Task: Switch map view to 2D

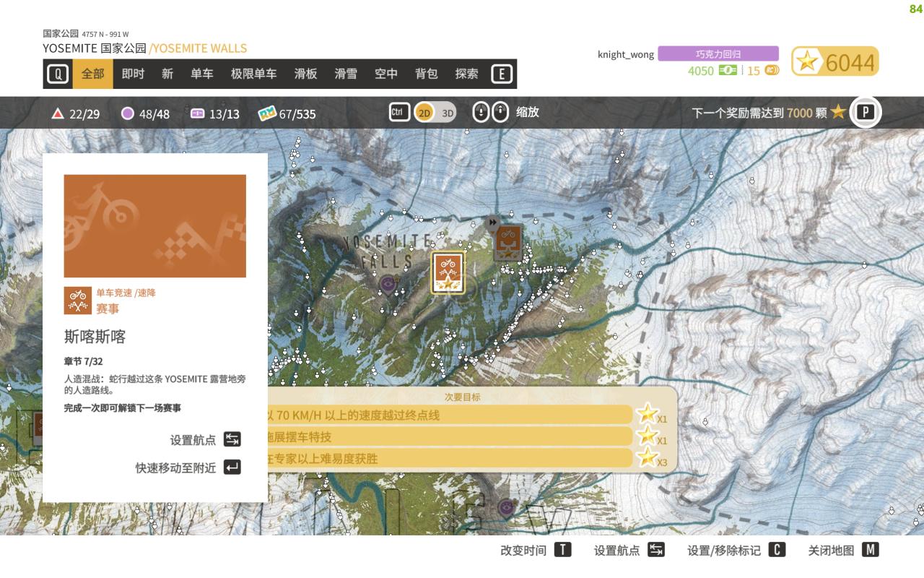Action: coord(425,113)
